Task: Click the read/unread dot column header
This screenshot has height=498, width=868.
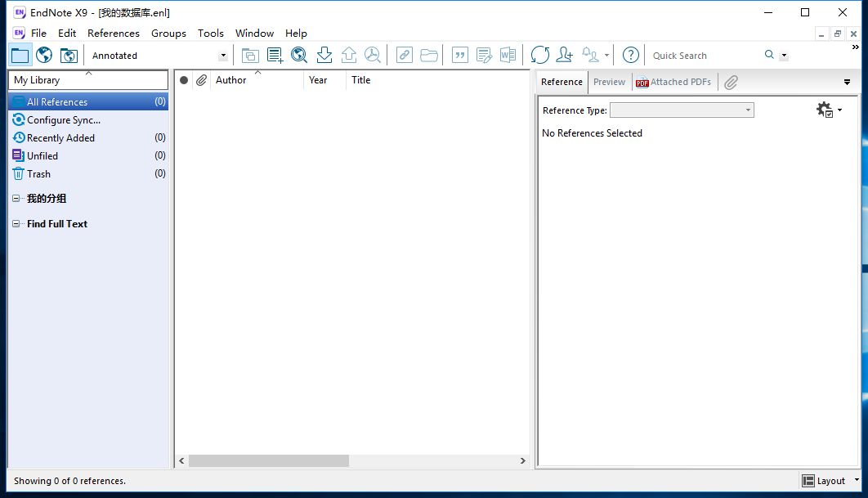Action: click(x=184, y=80)
